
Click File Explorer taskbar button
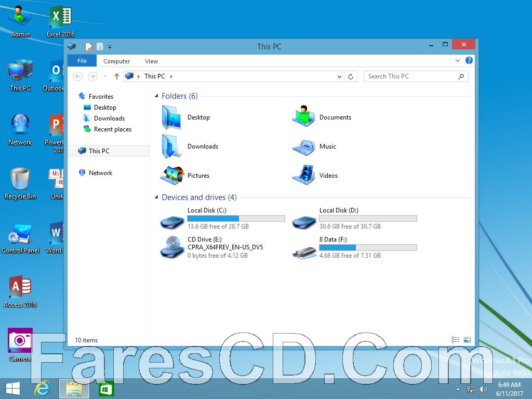pyautogui.click(x=74, y=389)
